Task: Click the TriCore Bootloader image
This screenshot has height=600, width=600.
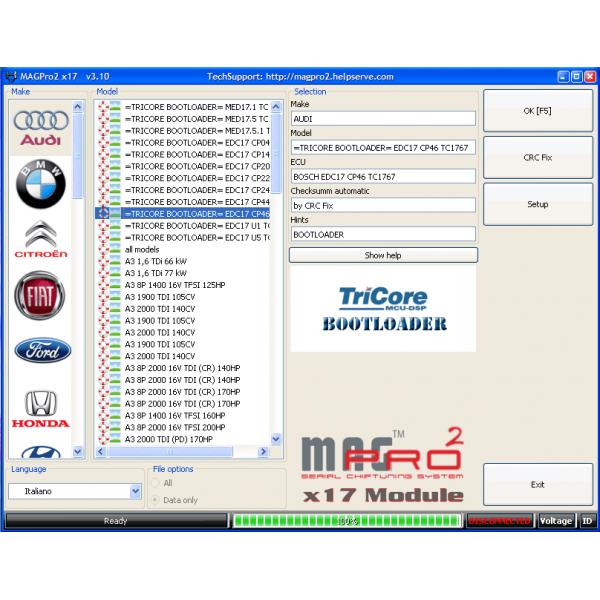Action: (383, 308)
